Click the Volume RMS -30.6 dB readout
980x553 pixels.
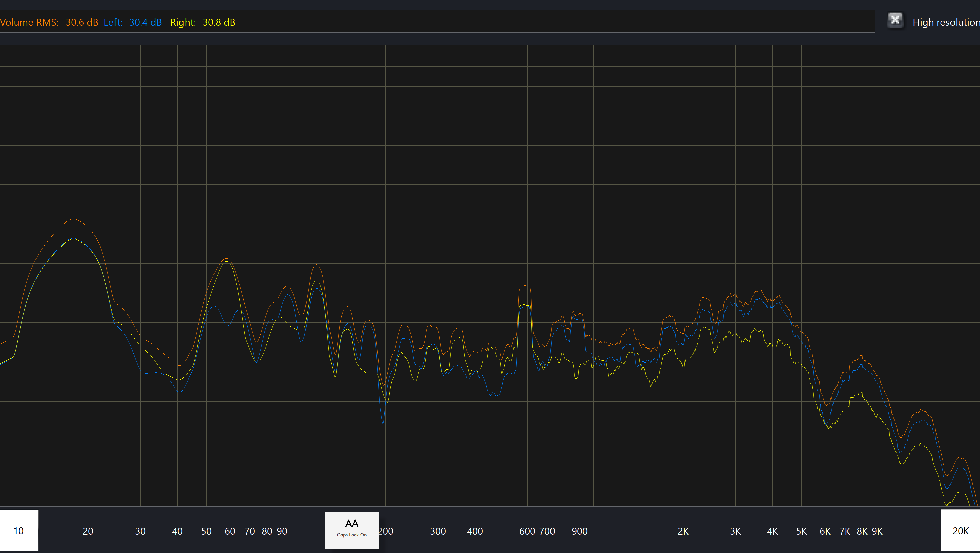pos(49,22)
